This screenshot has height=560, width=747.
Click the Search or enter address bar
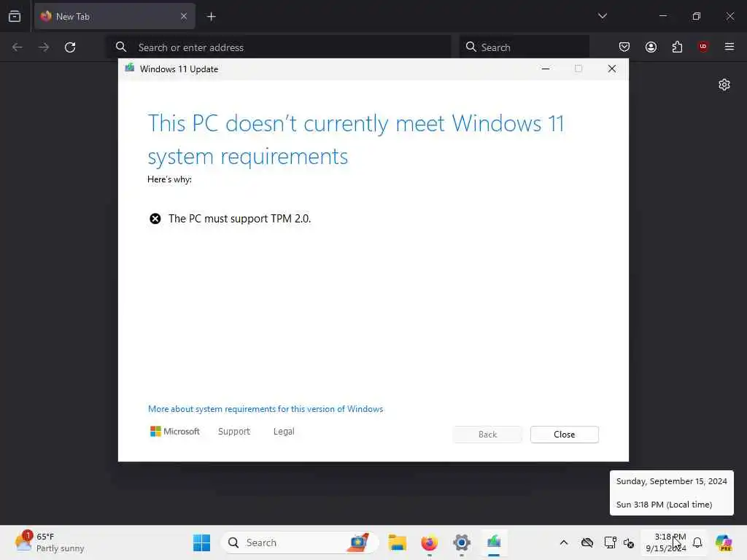(x=279, y=47)
